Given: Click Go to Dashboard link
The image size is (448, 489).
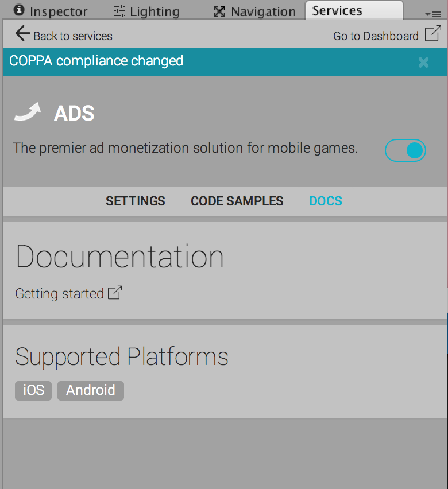Looking at the screenshot, I should point(376,36).
